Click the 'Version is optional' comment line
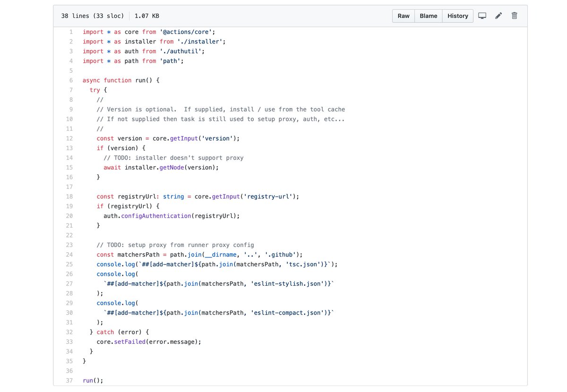Viewport: 567px width, 392px height. click(x=221, y=109)
